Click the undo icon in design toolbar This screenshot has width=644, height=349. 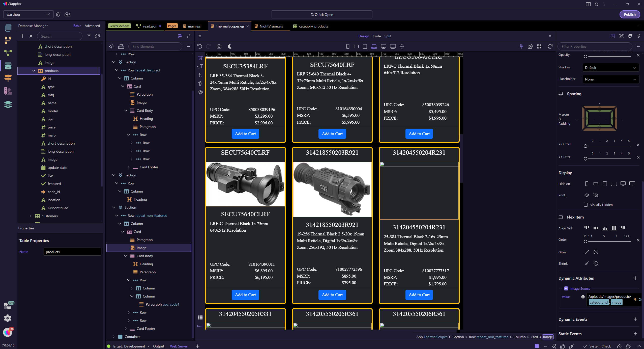[199, 46]
